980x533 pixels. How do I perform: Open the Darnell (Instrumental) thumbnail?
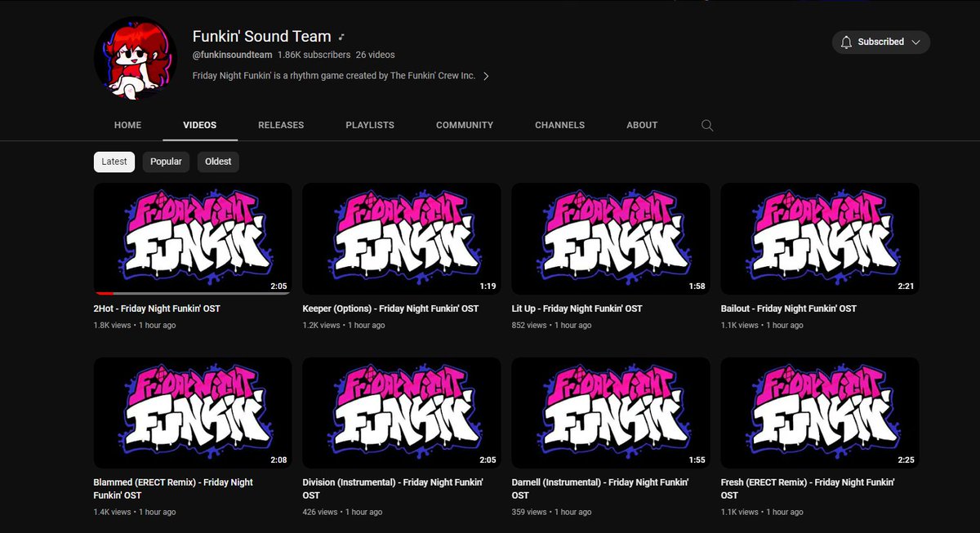click(611, 412)
